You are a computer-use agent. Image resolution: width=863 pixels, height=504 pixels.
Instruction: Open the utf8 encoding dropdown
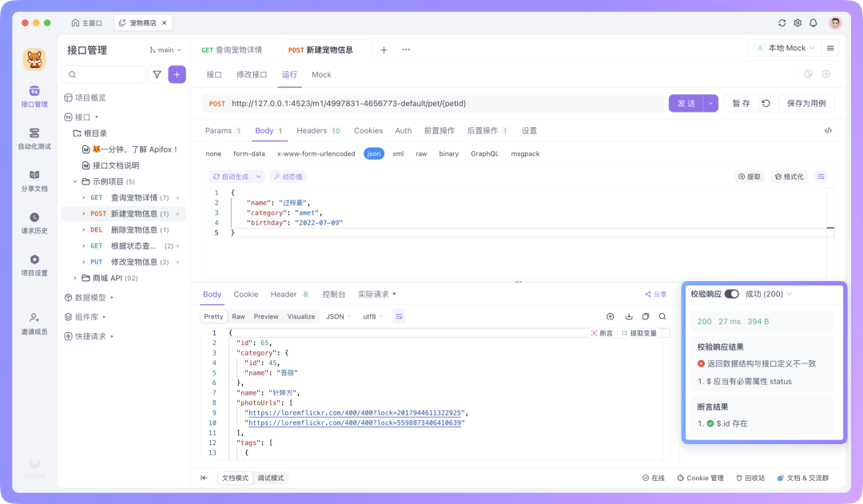click(x=372, y=316)
